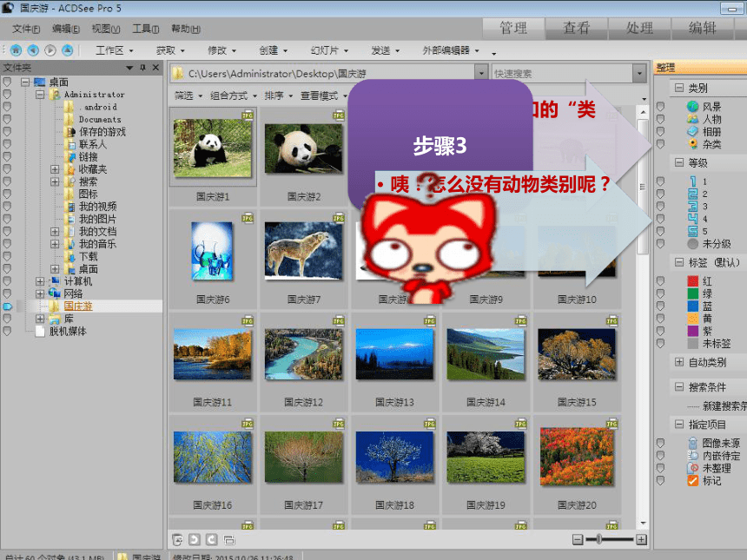Click the Home navigation icon in toolbar
Image resolution: width=747 pixels, height=560 pixels.
pos(16,50)
